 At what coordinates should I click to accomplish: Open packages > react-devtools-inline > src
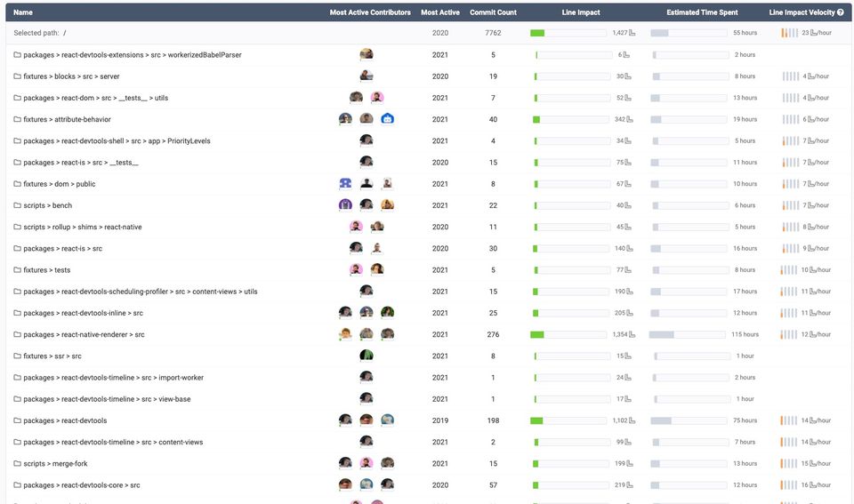click(84, 313)
